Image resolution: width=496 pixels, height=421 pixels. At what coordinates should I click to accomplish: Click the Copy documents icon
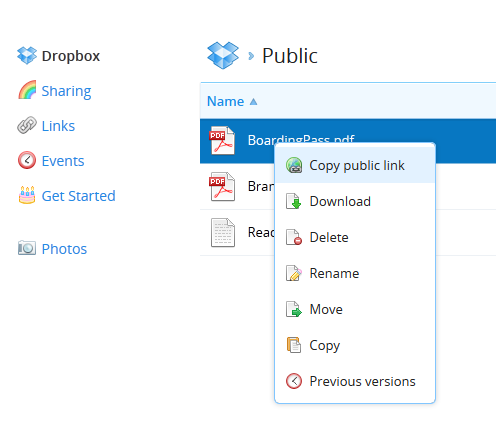tap(294, 345)
